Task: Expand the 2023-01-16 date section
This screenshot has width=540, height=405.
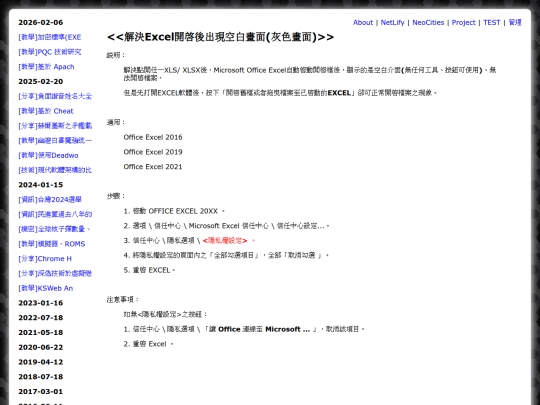Action: coord(41,303)
